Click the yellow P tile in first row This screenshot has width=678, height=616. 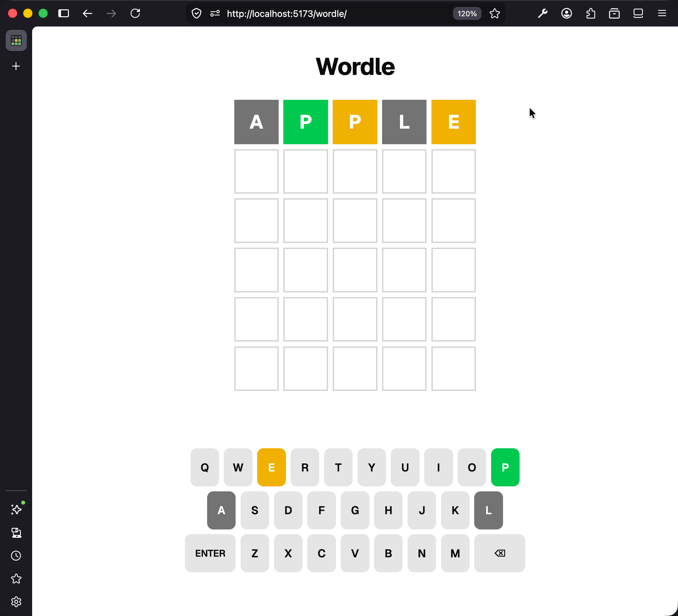tap(355, 122)
